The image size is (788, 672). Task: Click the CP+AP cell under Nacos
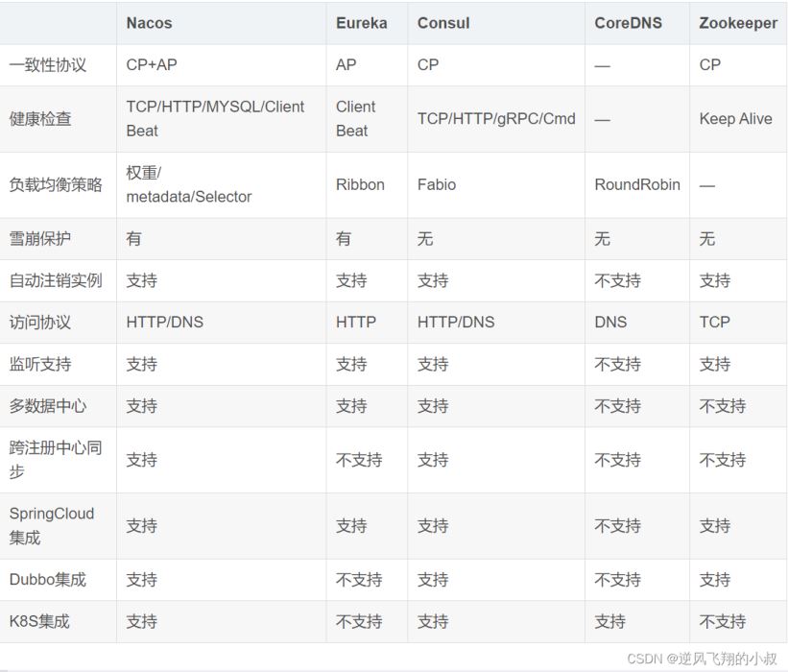click(x=152, y=65)
